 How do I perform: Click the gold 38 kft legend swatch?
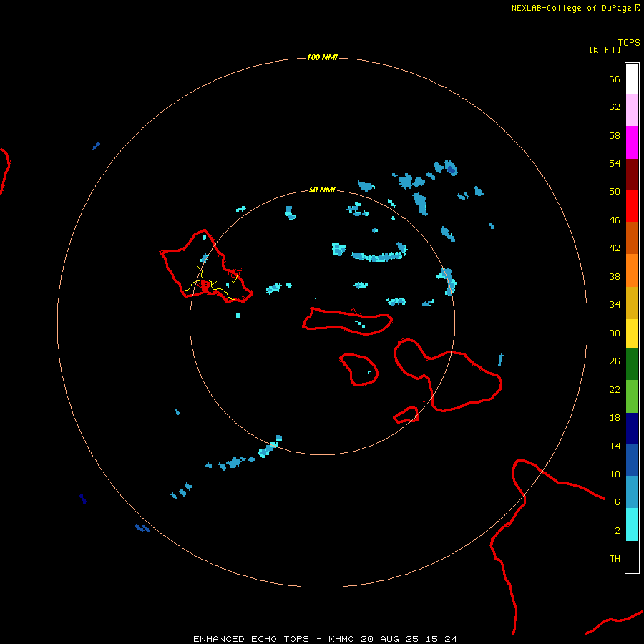632,302
